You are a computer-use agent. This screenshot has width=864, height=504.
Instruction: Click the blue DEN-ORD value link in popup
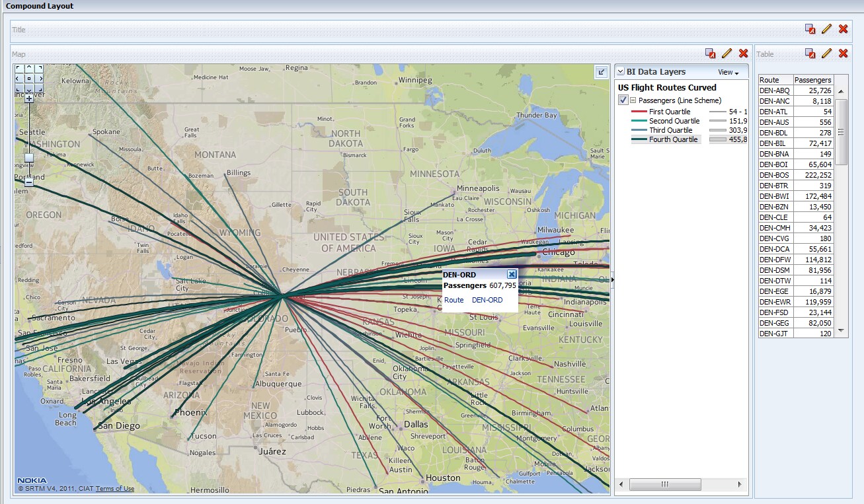(x=487, y=300)
